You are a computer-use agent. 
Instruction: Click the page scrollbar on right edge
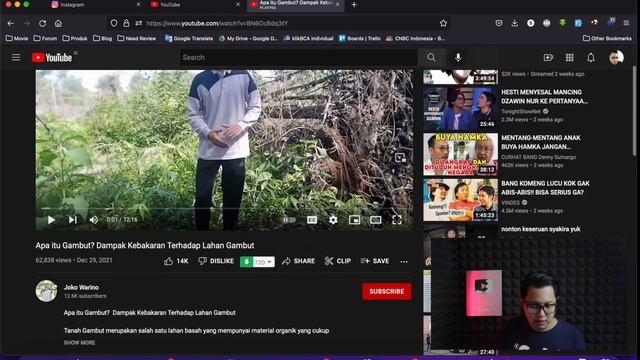634,111
